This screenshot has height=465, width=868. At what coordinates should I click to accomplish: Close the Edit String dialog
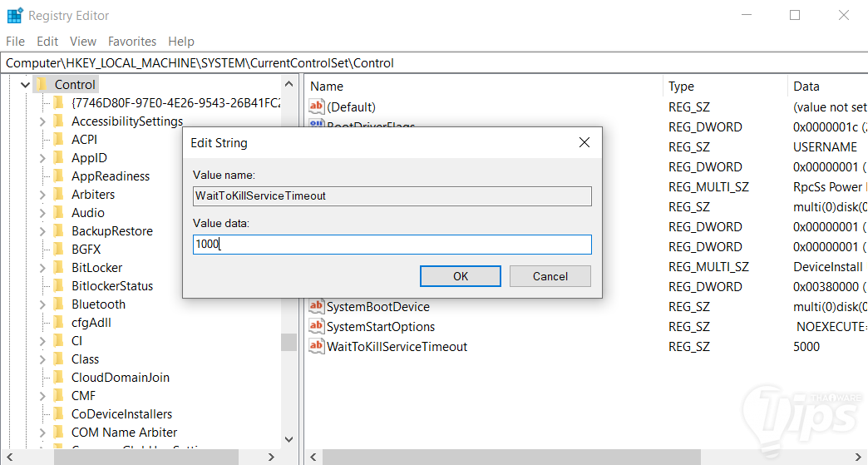(x=584, y=142)
